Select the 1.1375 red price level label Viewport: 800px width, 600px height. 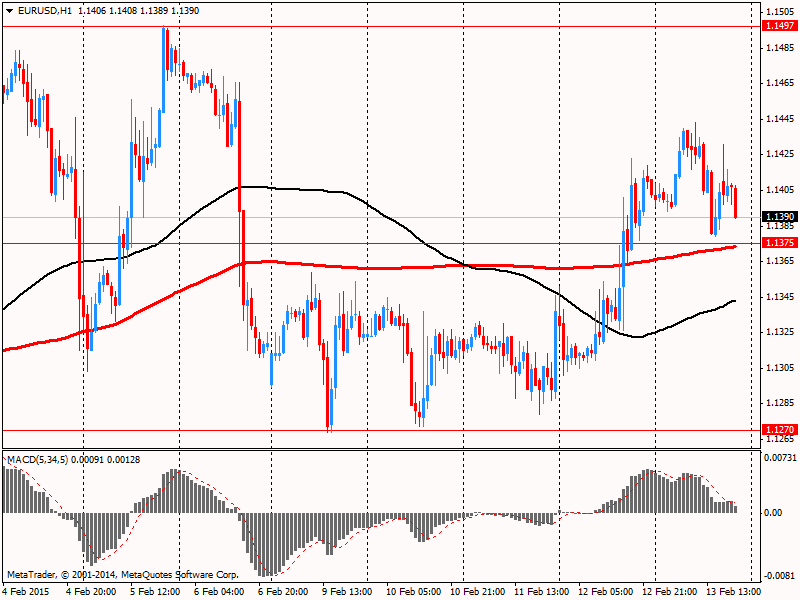[780, 242]
